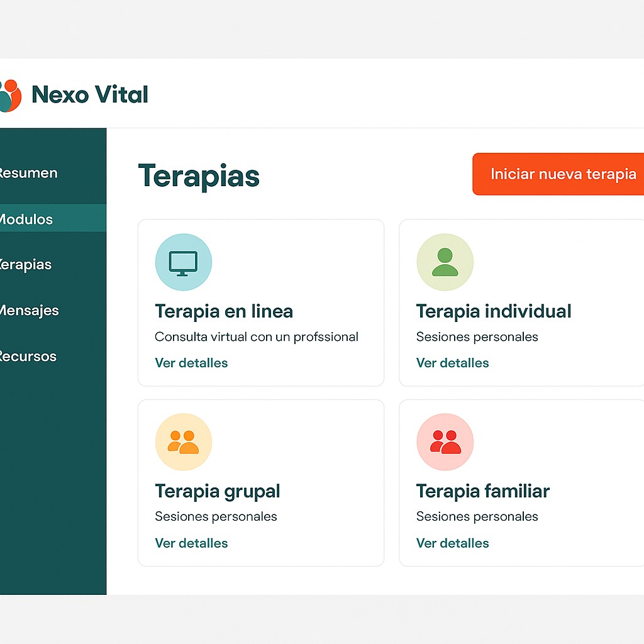Select the green person icon for individual therapy
Image resolution: width=644 pixels, height=644 pixels.
tap(445, 262)
